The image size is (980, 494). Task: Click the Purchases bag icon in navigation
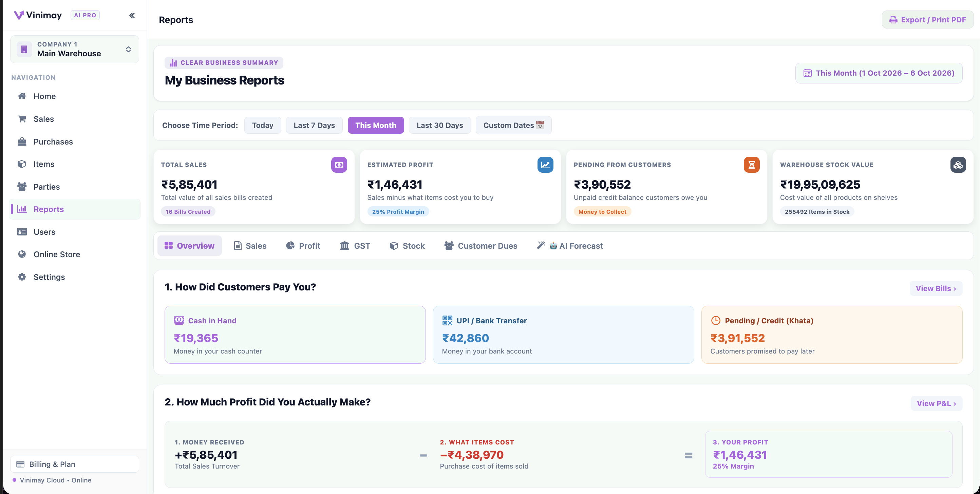pyautogui.click(x=22, y=141)
